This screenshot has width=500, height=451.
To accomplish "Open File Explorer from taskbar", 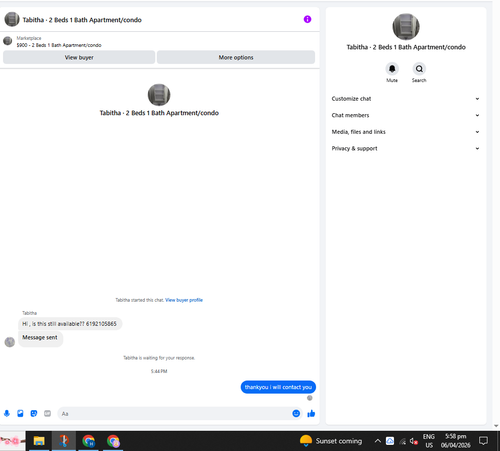I will point(39,441).
